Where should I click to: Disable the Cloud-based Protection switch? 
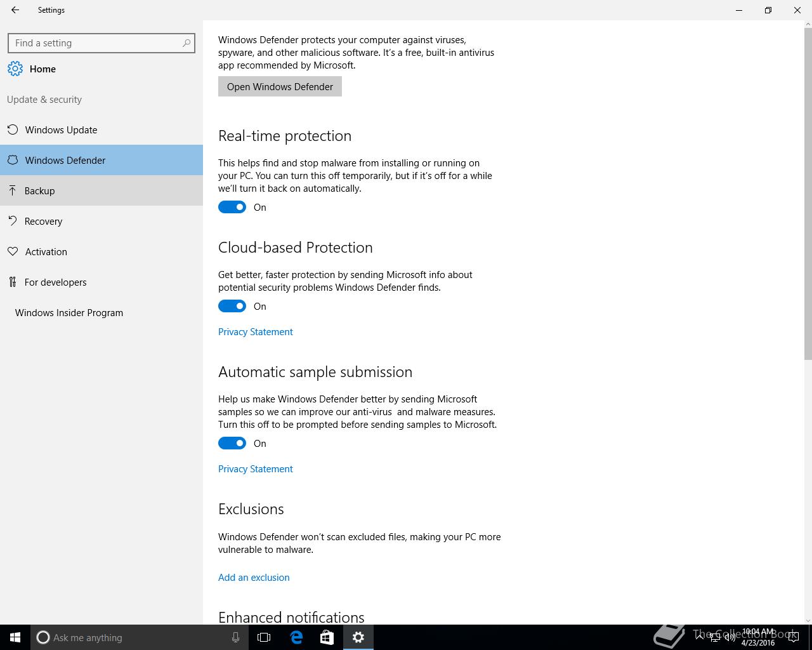click(x=232, y=306)
